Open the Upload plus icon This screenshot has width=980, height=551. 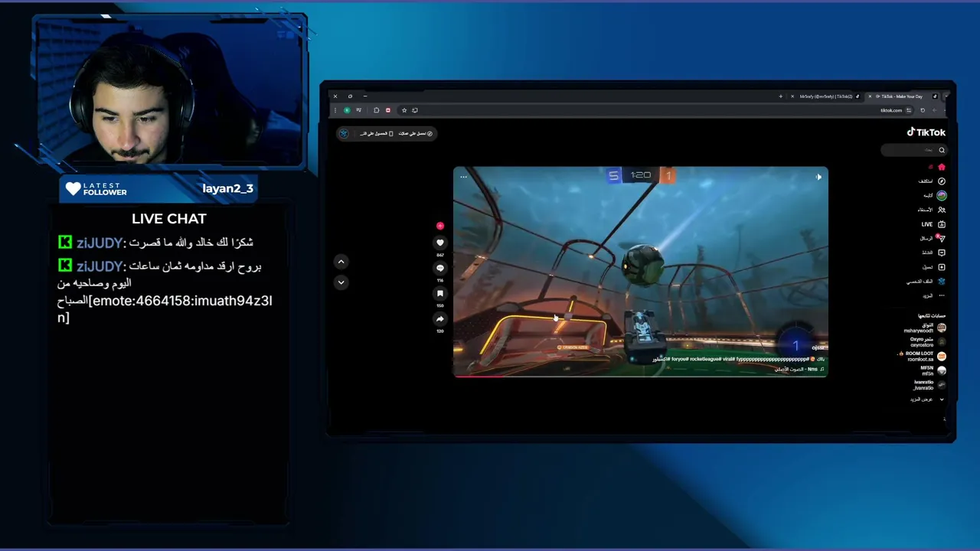click(942, 267)
